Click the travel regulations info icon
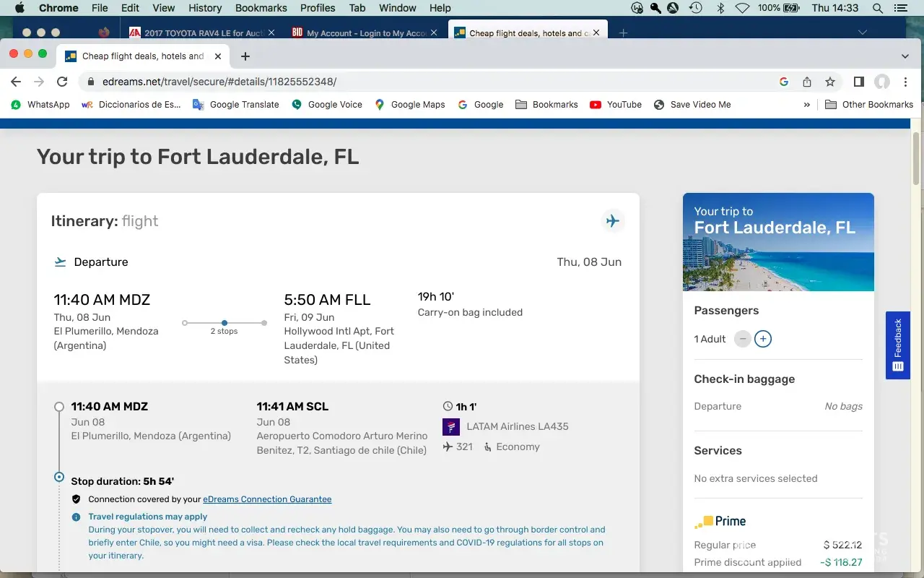The width and height of the screenshot is (924, 578). [76, 517]
